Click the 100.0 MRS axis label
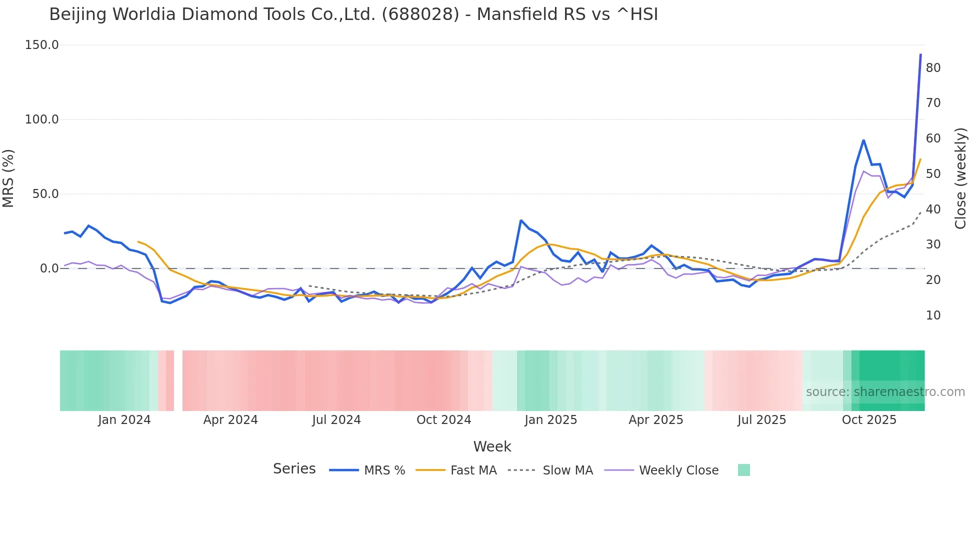 [42, 119]
